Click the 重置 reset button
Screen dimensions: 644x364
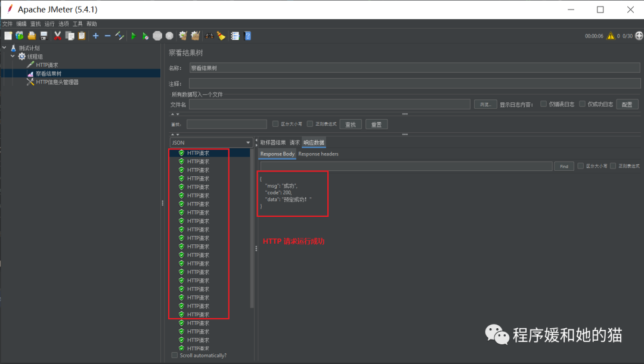[x=377, y=125]
